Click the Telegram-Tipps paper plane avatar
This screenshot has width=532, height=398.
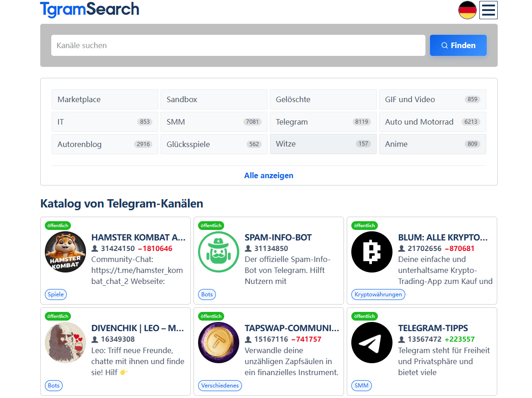pos(372,343)
